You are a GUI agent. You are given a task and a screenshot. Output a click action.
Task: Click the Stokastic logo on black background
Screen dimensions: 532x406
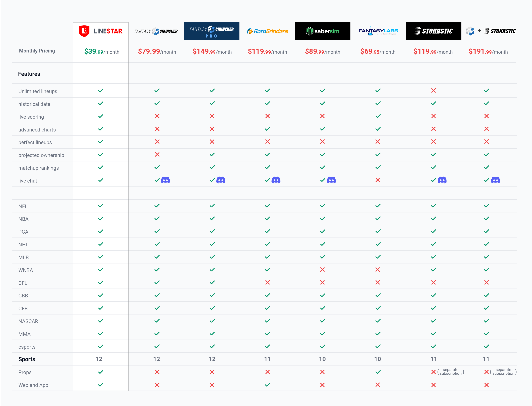click(x=433, y=31)
